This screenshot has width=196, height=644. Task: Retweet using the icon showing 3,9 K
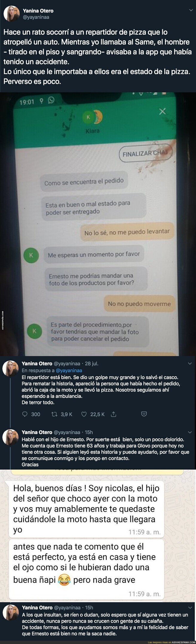(x=54, y=414)
